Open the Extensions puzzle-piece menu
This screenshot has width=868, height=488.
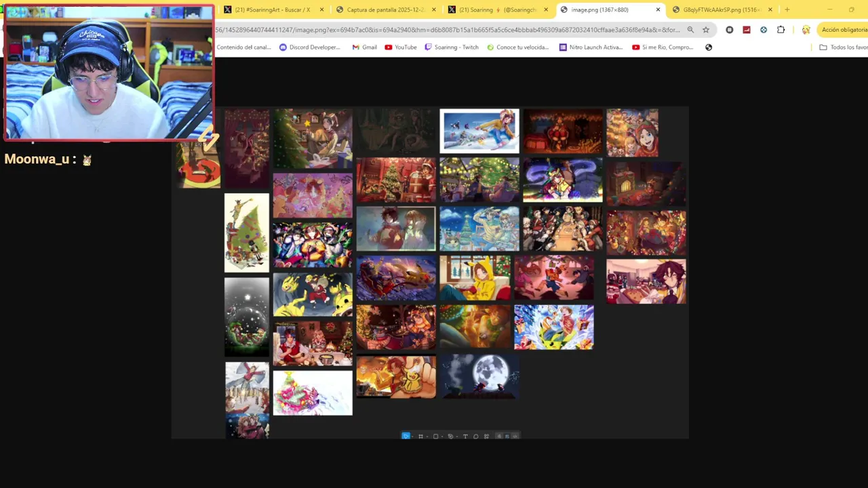[781, 30]
